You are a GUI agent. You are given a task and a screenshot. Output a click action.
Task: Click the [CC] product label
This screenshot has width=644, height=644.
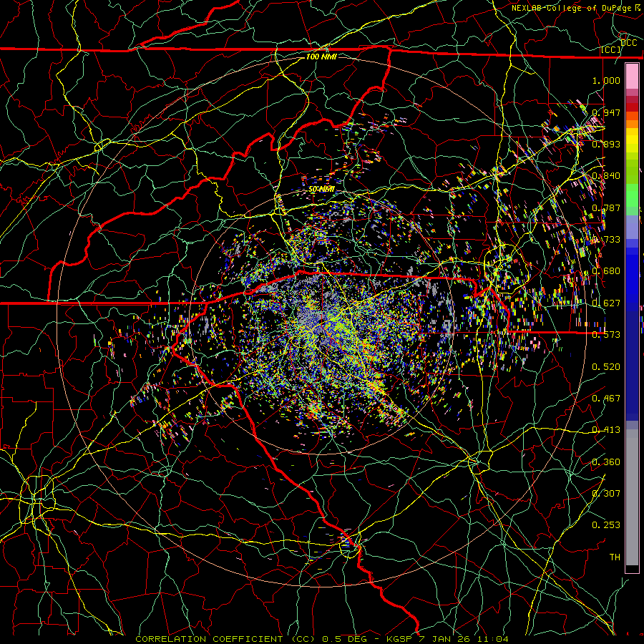[611, 49]
